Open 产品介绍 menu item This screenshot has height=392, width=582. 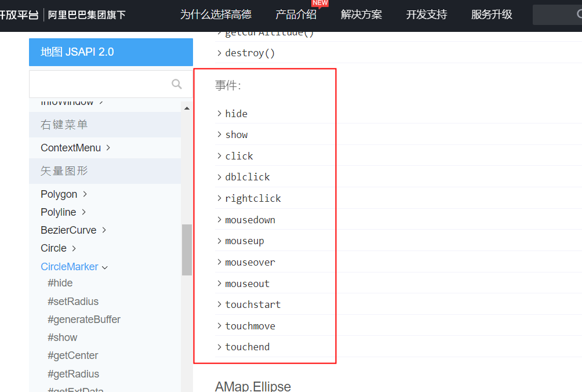click(296, 14)
